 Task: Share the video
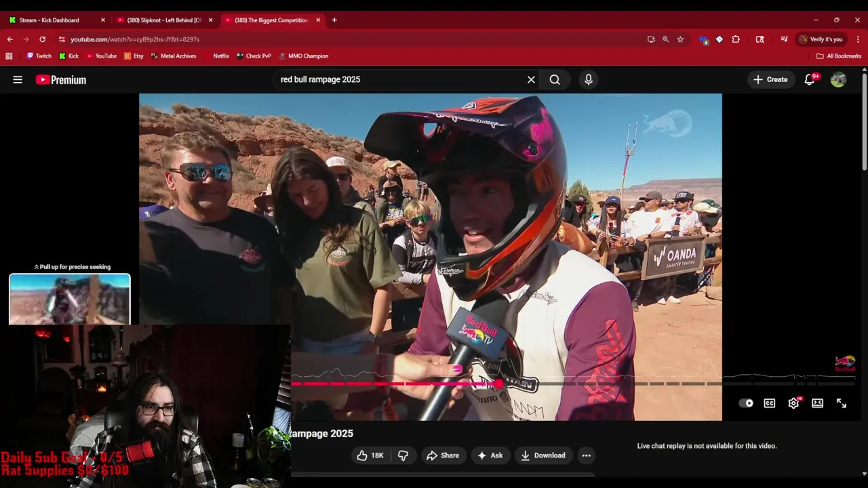click(x=442, y=455)
